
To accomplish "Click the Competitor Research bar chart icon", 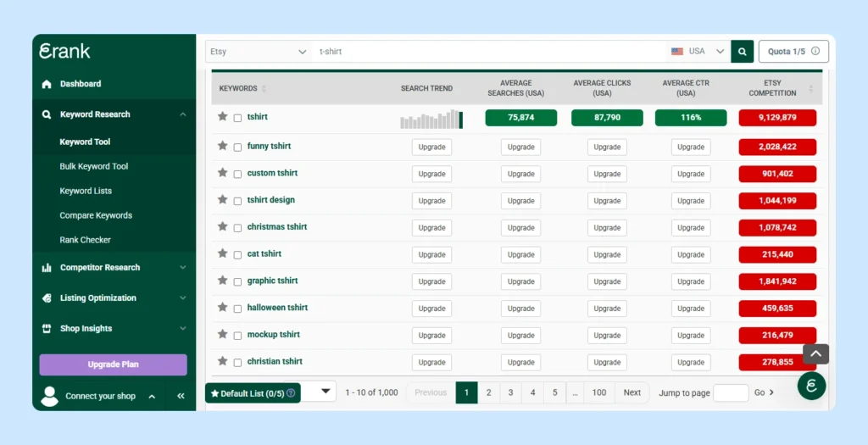I will tap(47, 268).
